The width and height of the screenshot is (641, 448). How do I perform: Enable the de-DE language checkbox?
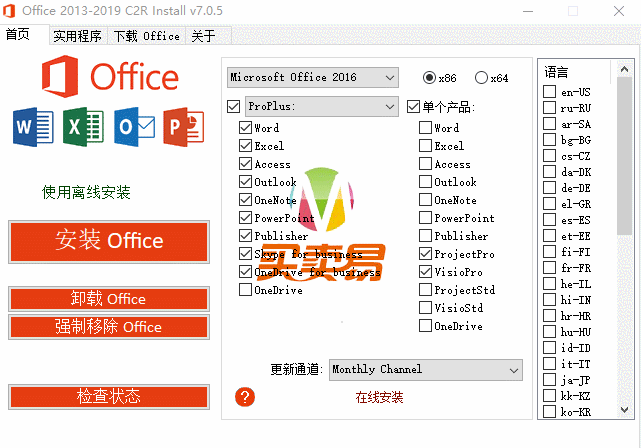click(549, 188)
